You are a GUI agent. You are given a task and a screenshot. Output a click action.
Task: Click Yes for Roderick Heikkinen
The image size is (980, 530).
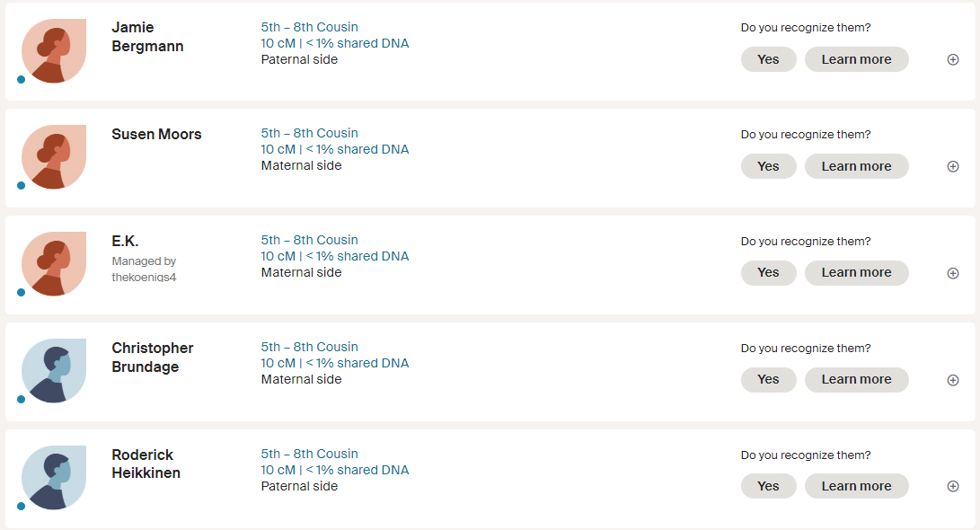tap(768, 486)
